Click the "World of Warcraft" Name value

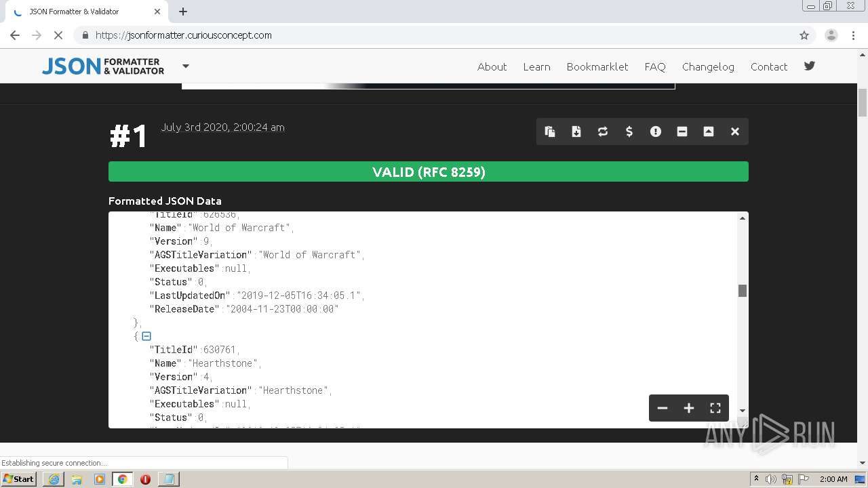click(x=239, y=228)
